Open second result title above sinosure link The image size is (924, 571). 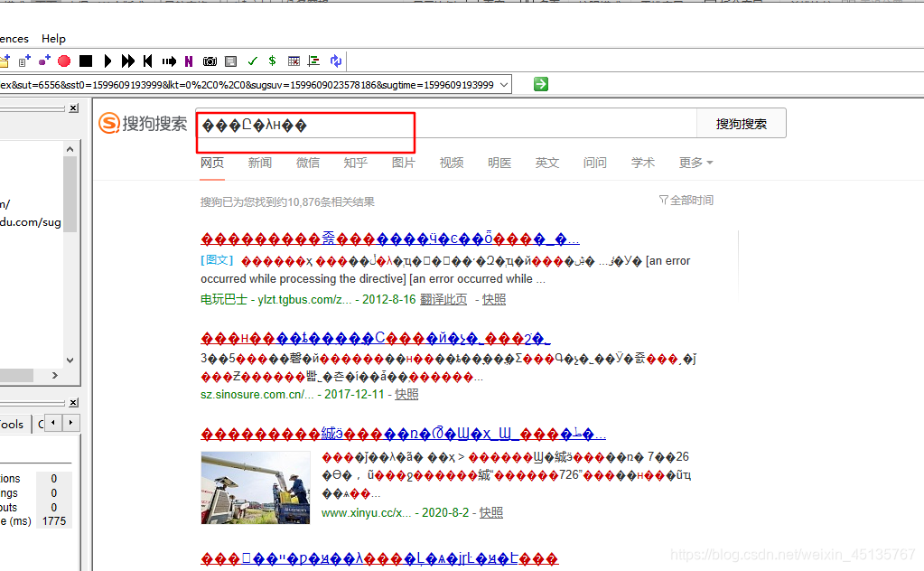(x=376, y=338)
